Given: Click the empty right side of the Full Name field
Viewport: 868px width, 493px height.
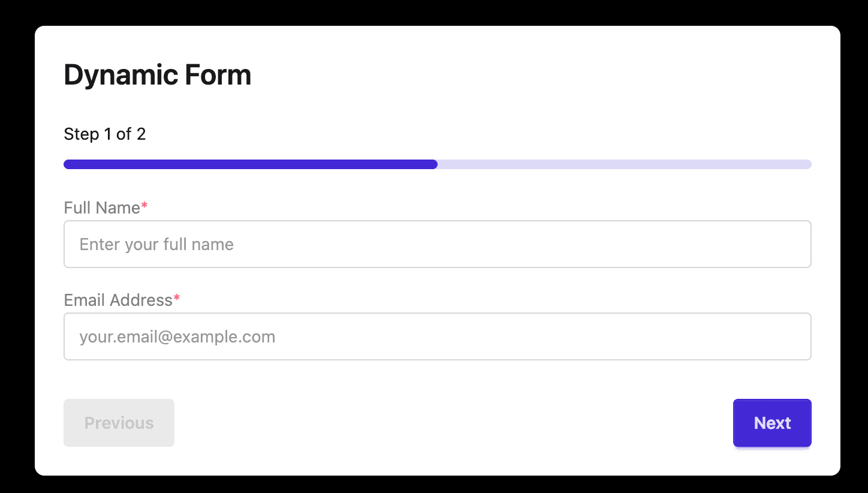Looking at the screenshot, I should coord(719,244).
